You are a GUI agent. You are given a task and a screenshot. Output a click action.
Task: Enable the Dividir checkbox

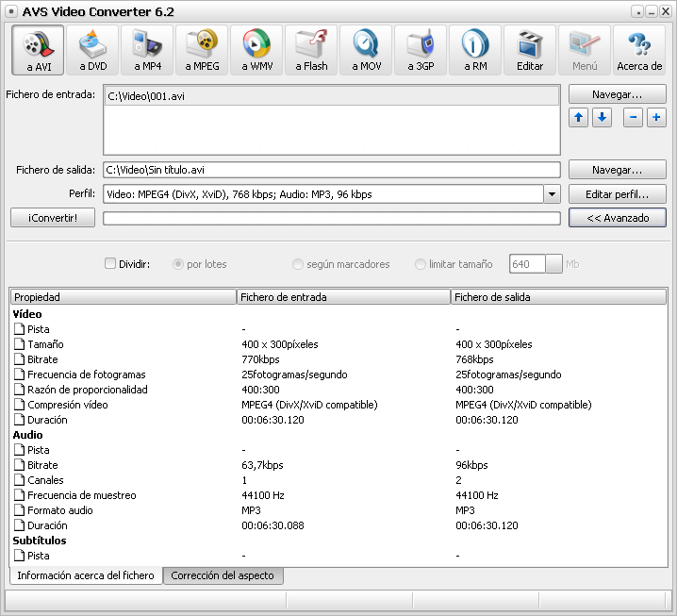click(x=110, y=263)
